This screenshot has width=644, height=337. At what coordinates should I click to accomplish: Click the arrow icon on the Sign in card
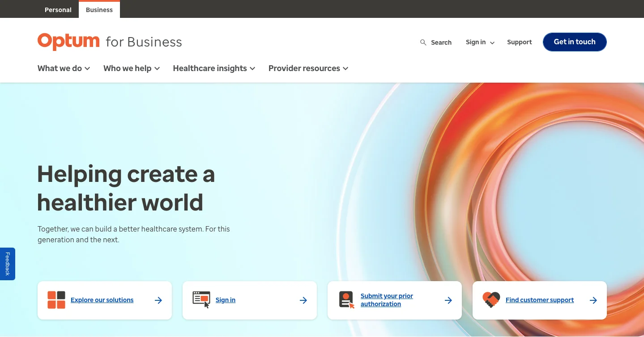(303, 300)
